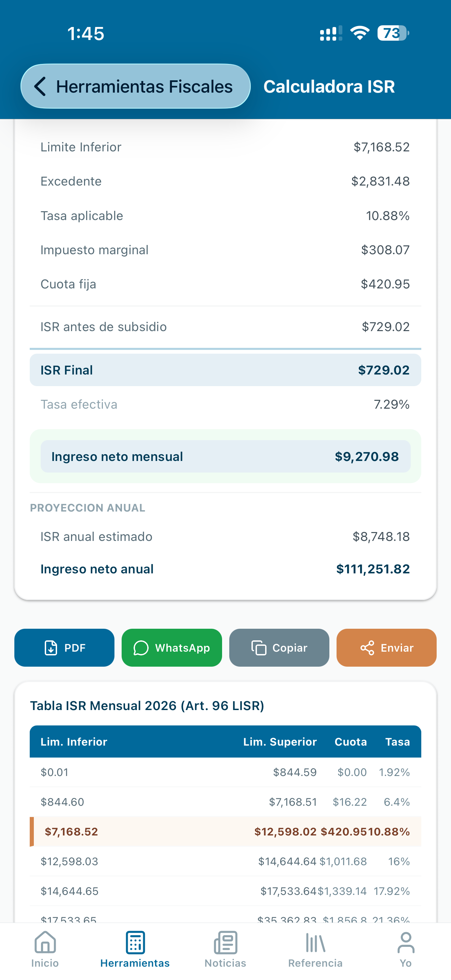Tap the WhatsApp chat bubble icon

pos(141,648)
